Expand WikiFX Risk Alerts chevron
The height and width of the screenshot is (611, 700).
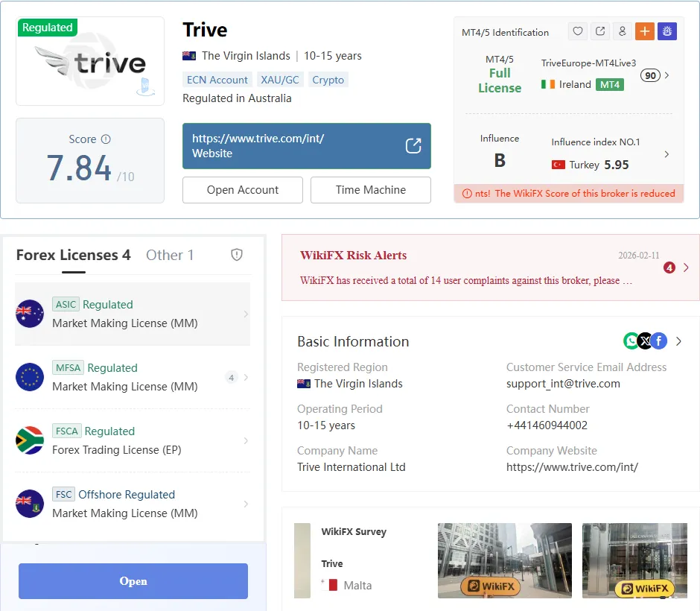coord(686,267)
